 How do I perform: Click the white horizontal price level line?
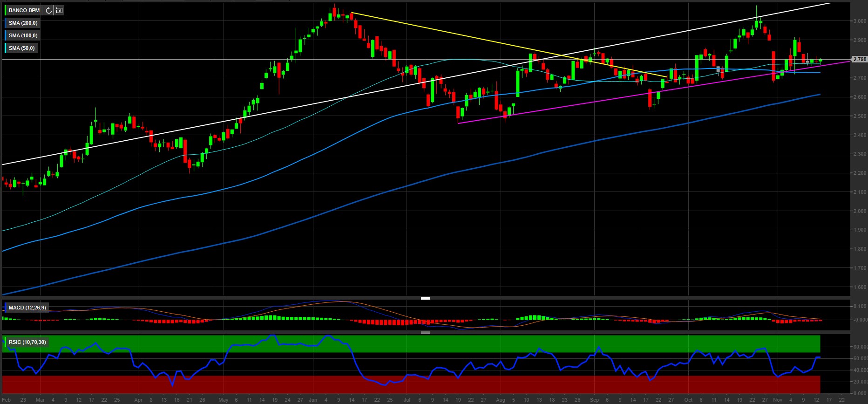[x=186, y=59]
